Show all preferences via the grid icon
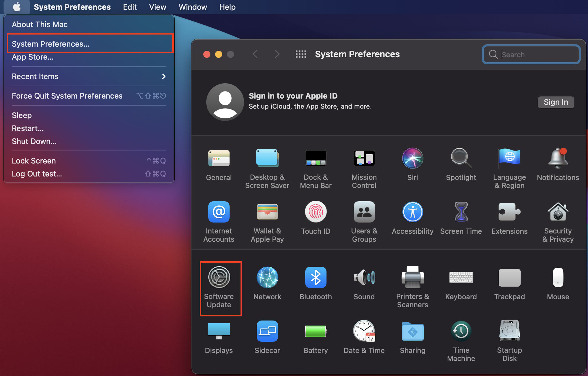The height and width of the screenshot is (376, 588). 301,54
